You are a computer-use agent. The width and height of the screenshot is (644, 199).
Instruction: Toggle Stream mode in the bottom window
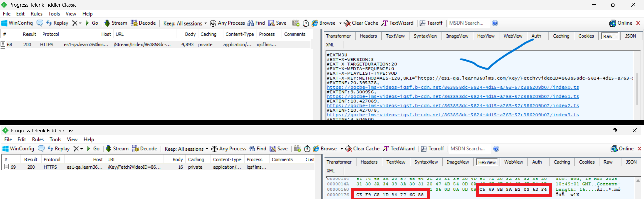click(x=117, y=149)
